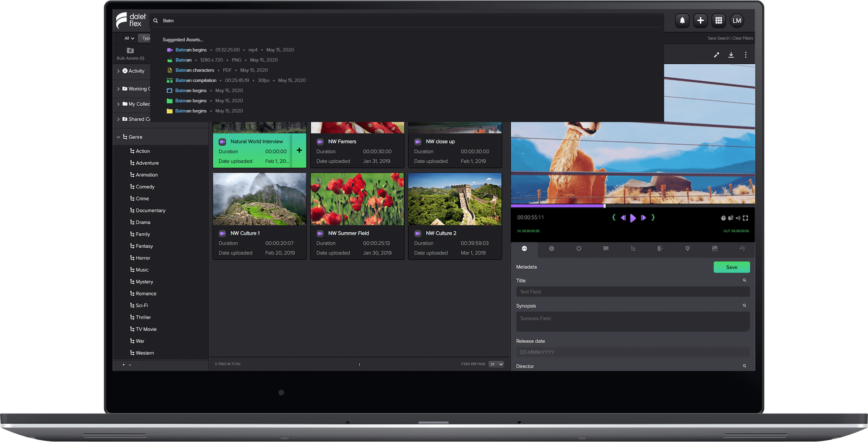Set the mark-in point with the left brace

[613, 217]
